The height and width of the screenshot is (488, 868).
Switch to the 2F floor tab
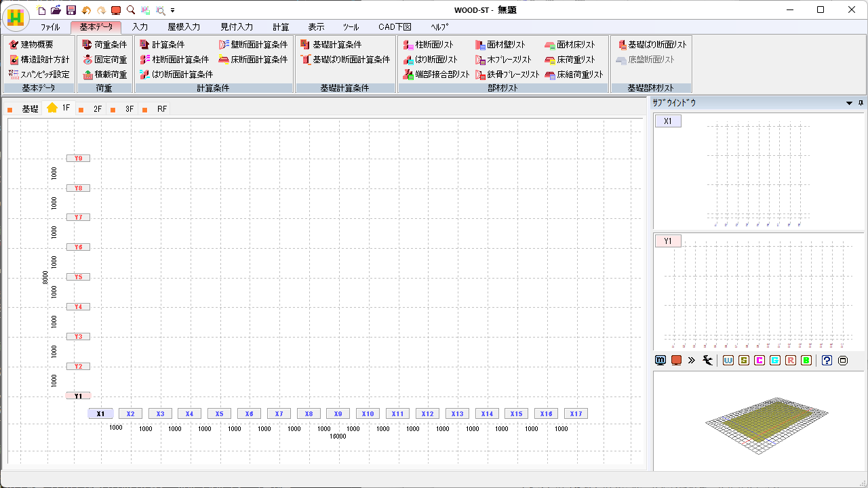(x=98, y=108)
